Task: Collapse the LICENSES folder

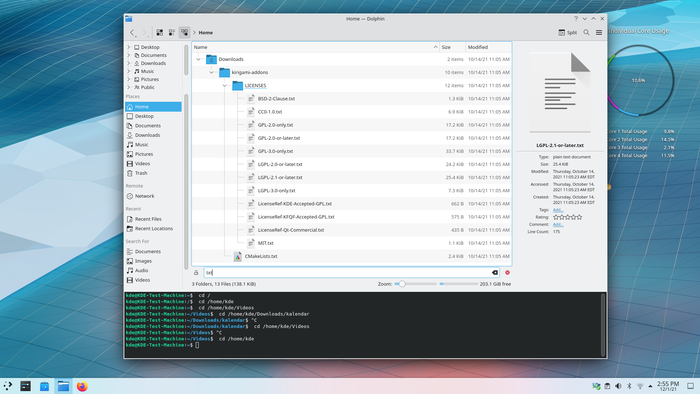Action: pos(225,86)
